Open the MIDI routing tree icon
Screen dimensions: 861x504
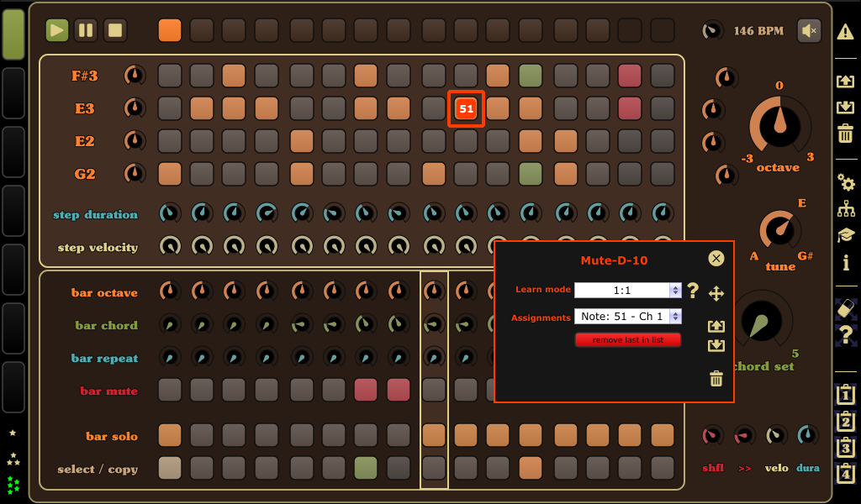(846, 209)
